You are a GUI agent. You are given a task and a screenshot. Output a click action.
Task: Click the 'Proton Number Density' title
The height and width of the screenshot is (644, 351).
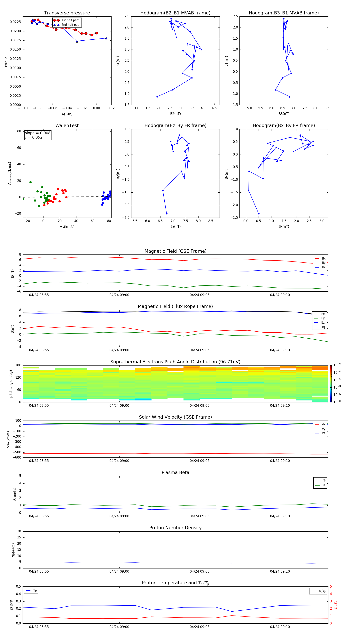[175, 528]
